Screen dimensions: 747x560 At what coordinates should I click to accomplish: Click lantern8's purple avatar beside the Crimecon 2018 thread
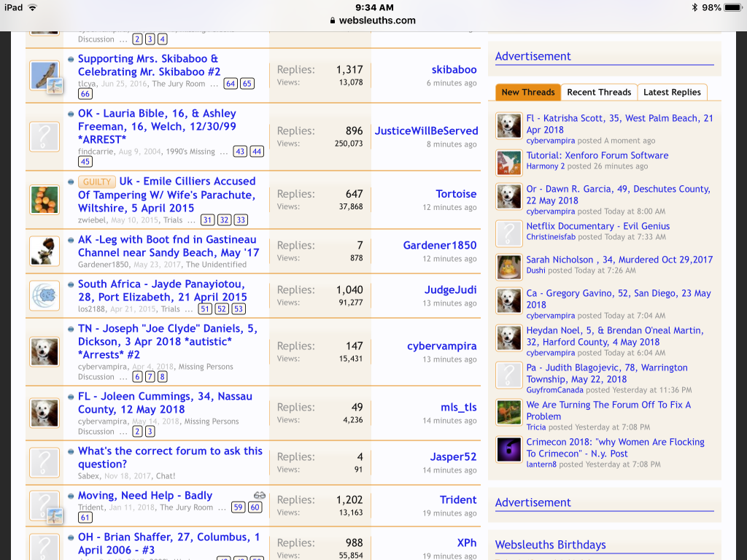508,449
